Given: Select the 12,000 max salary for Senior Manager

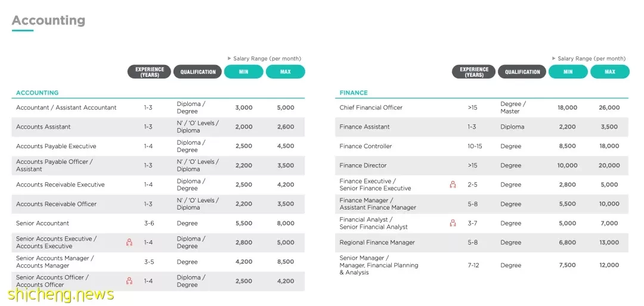Looking at the screenshot, I should (609, 266).
